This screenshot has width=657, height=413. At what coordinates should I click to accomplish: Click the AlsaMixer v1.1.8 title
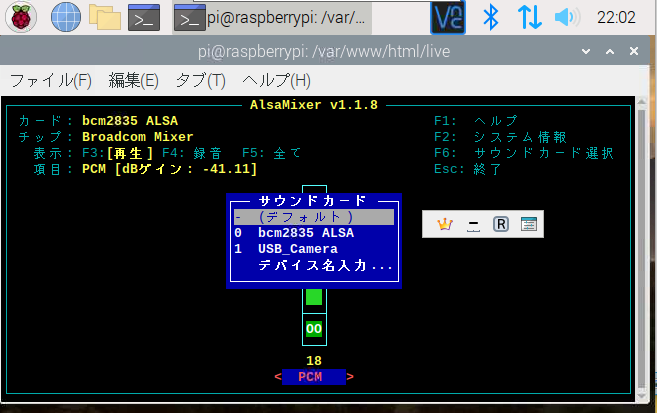click(314, 105)
